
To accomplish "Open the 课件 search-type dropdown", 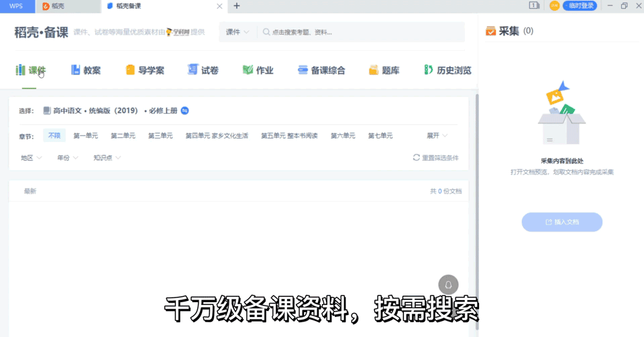I will pos(237,32).
